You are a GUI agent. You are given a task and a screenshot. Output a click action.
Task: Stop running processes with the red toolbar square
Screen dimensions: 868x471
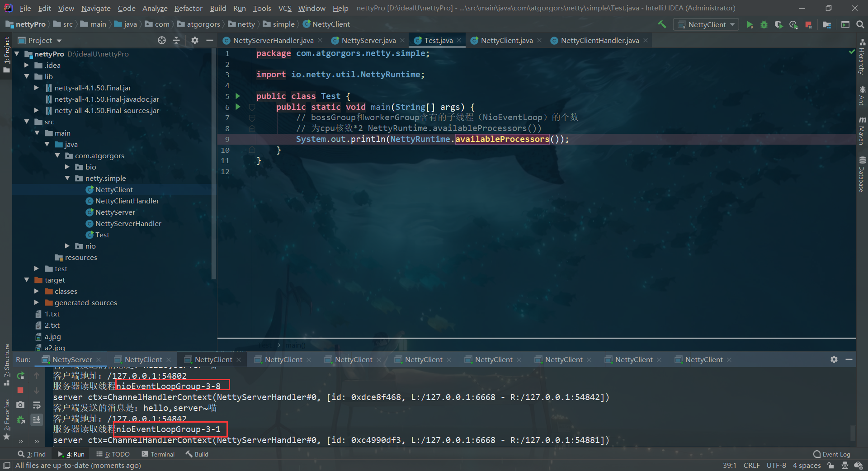(809, 24)
